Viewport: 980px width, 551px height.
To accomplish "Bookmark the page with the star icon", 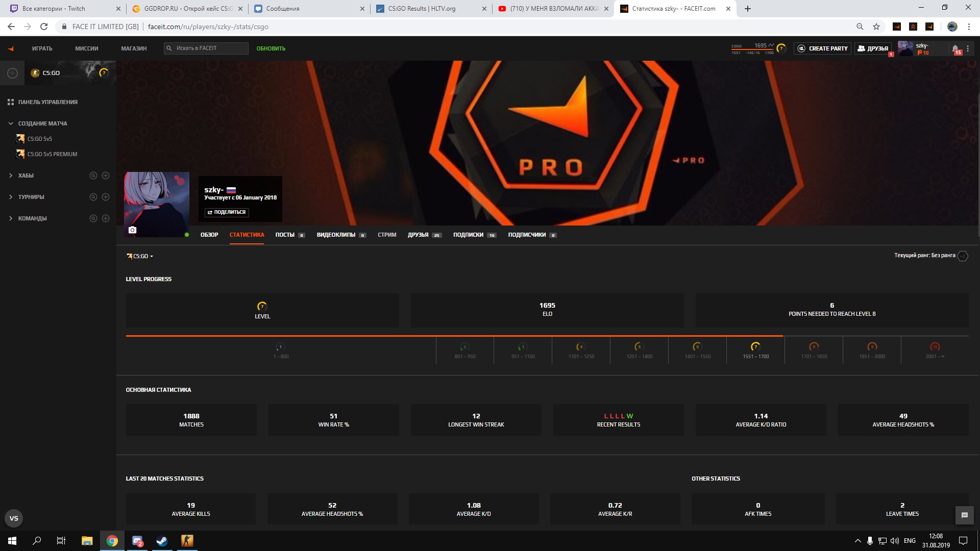I will point(876,27).
